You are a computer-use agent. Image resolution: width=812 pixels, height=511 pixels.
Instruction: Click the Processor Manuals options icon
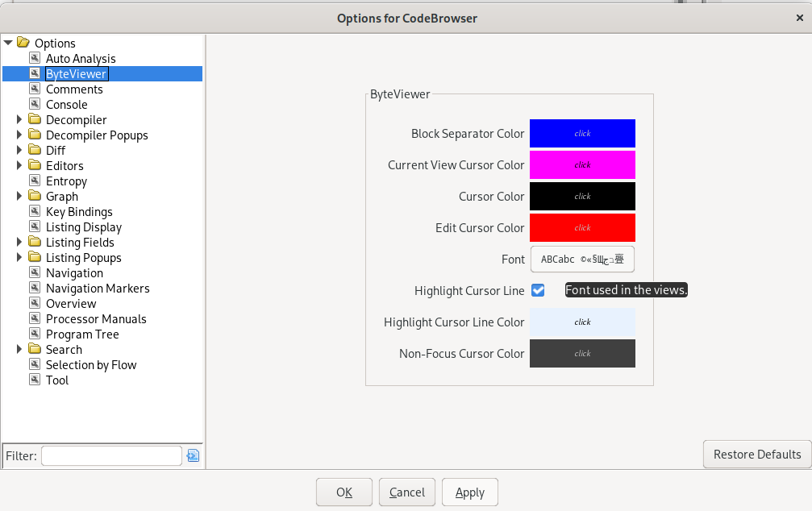point(35,318)
